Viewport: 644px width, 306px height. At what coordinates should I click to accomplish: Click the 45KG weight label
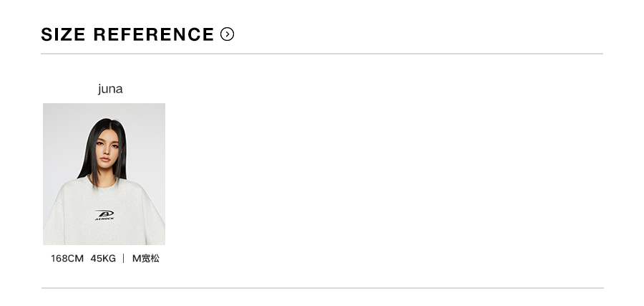(x=103, y=258)
